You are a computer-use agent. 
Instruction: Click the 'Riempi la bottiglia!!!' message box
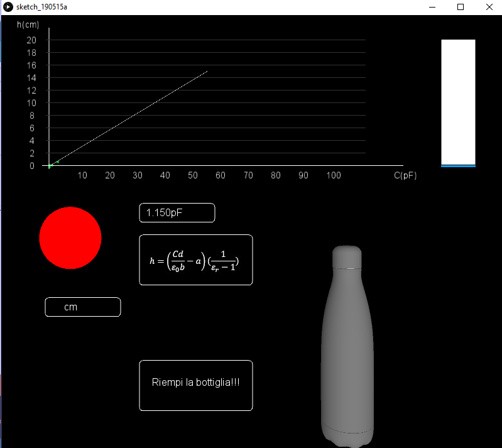(x=196, y=385)
